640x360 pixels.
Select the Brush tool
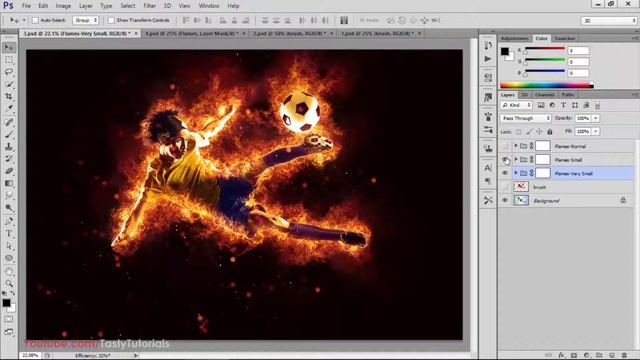click(9, 135)
